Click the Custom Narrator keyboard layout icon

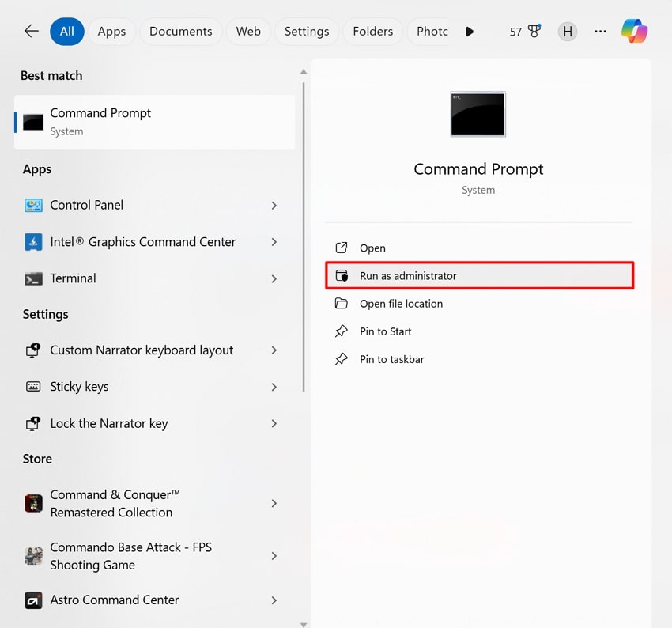[33, 350]
